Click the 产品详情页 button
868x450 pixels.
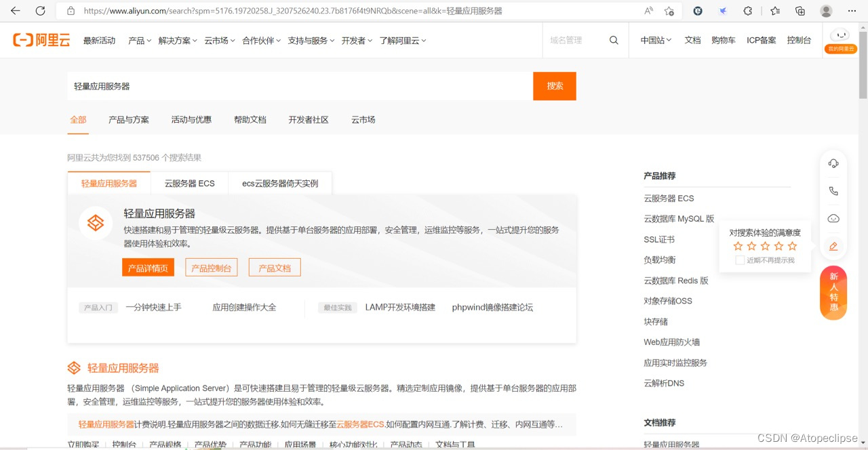[x=148, y=268]
